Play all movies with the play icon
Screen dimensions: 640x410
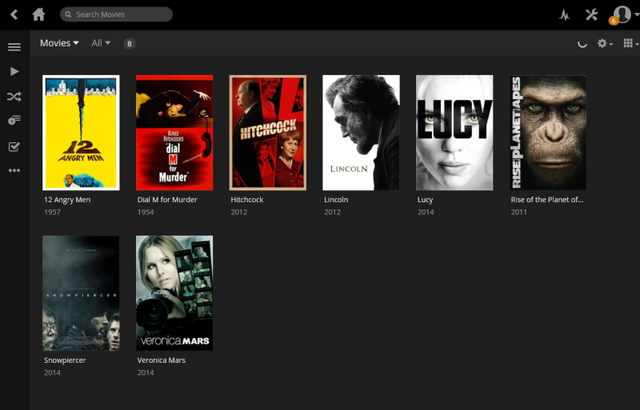tap(14, 71)
